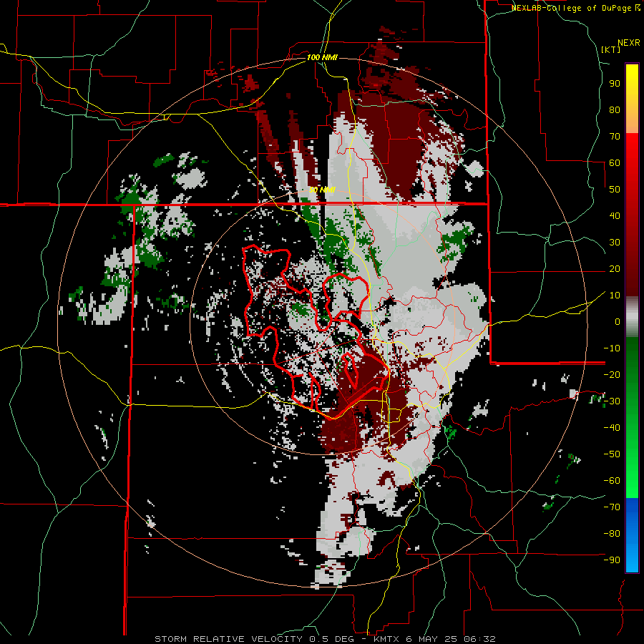Click the "100 NMI" range ring label
Viewport: 644px width, 644px height.
(322, 57)
